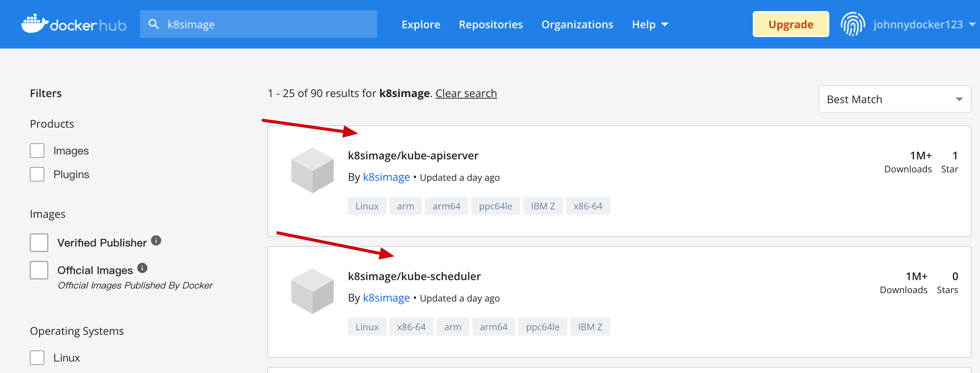The width and height of the screenshot is (980, 373).
Task: Click the Docker Hub whale logo
Action: pyautogui.click(x=74, y=24)
